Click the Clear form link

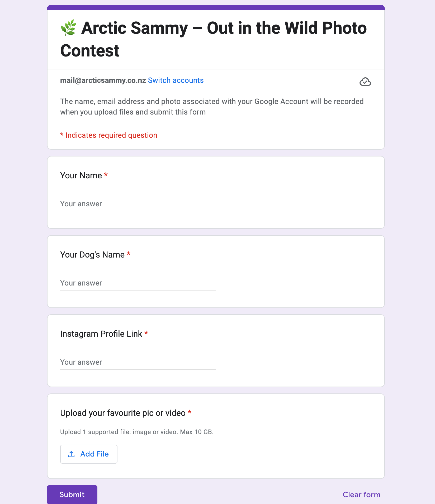click(x=361, y=495)
